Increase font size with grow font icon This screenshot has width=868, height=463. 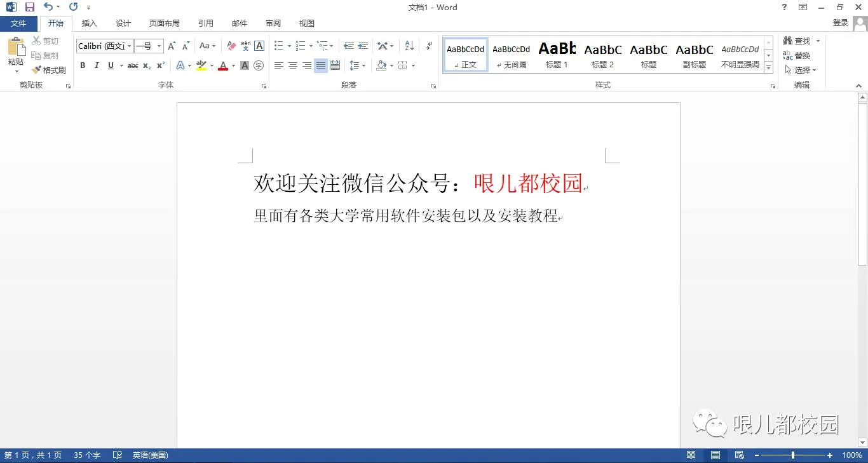click(172, 46)
